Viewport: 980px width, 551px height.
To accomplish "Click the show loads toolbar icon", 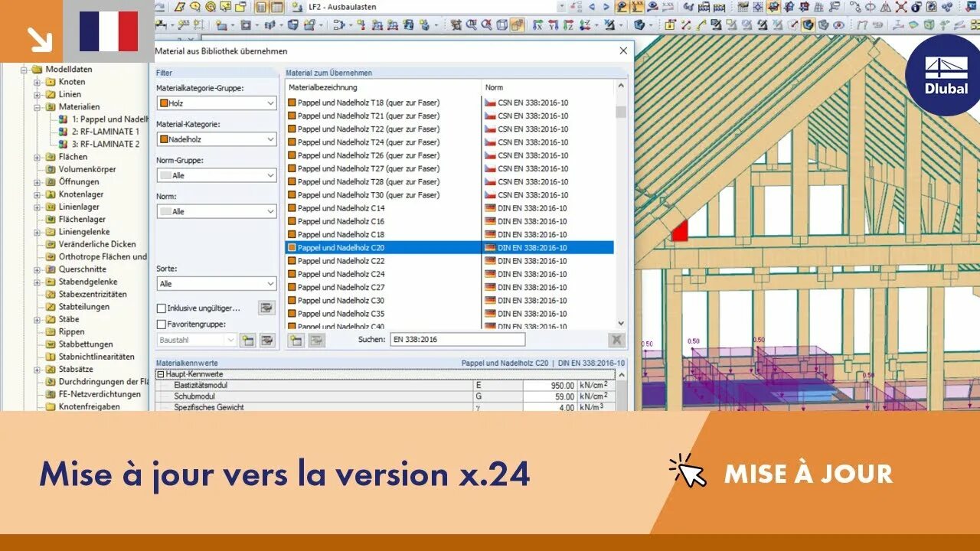I will click(x=622, y=7).
